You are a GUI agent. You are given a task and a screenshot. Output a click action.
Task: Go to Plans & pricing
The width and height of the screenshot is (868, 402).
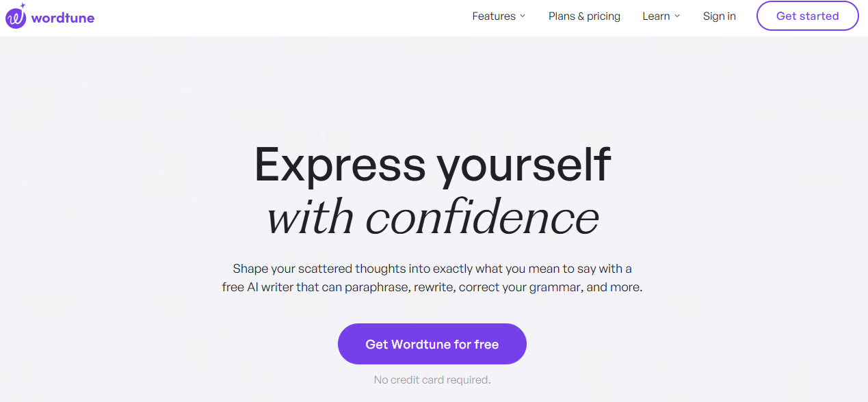[x=584, y=16]
